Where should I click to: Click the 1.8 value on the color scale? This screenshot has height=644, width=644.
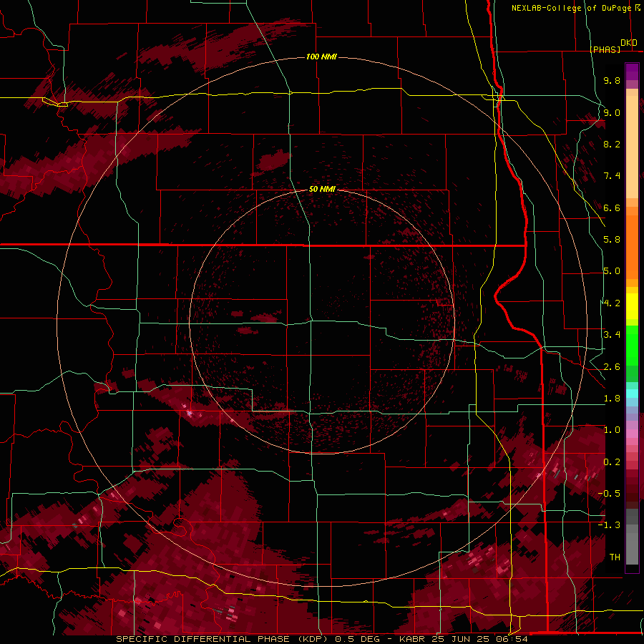coord(612,399)
